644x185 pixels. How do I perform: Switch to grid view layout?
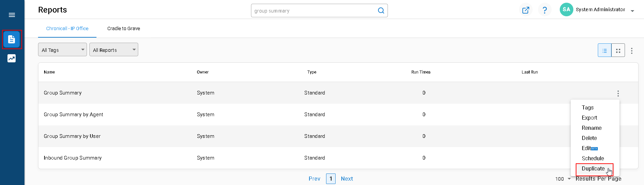coord(618,50)
